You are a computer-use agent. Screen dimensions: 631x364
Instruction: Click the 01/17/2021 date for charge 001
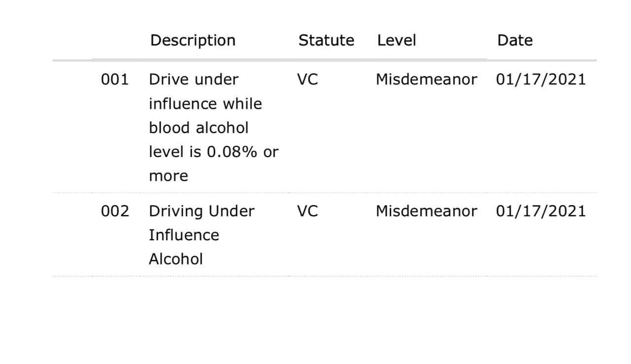[x=541, y=79]
